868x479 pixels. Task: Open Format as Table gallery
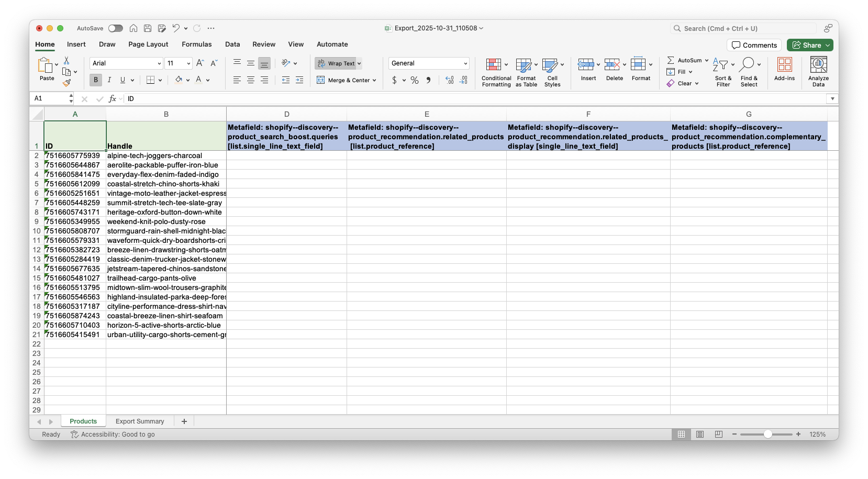point(524,65)
